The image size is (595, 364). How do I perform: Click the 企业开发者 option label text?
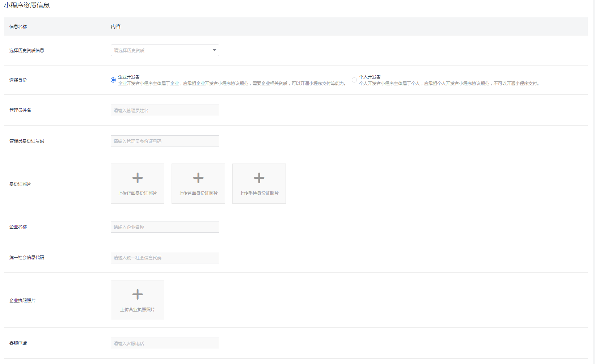[129, 77]
